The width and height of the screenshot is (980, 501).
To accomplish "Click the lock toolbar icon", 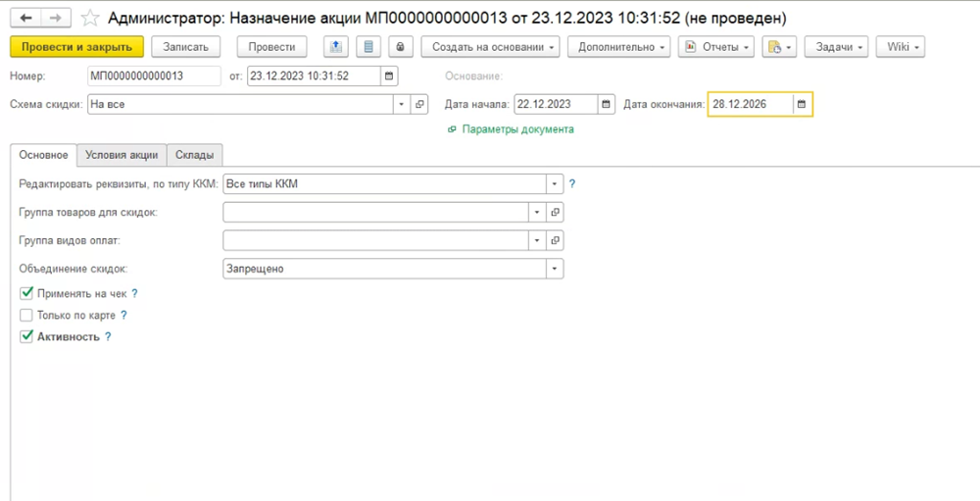I will [400, 47].
